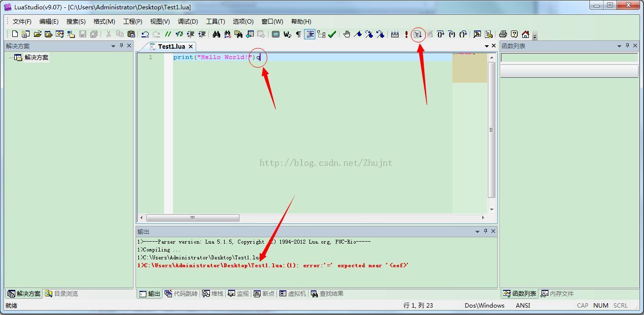The width and height of the screenshot is (644, 315).
Task: Toggle show whitespace pilcrow icon
Action: tap(299, 34)
